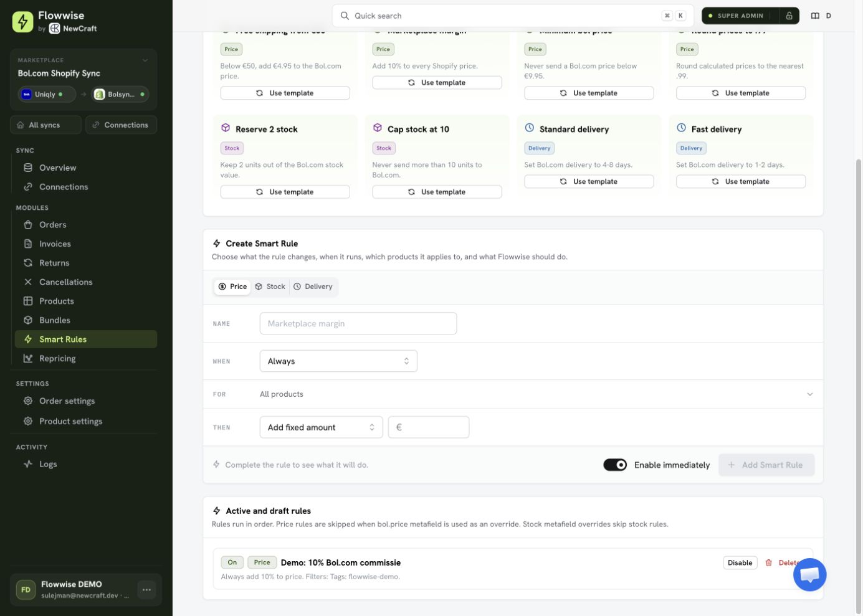Click the Standard delivery clock icon

pyautogui.click(x=530, y=128)
